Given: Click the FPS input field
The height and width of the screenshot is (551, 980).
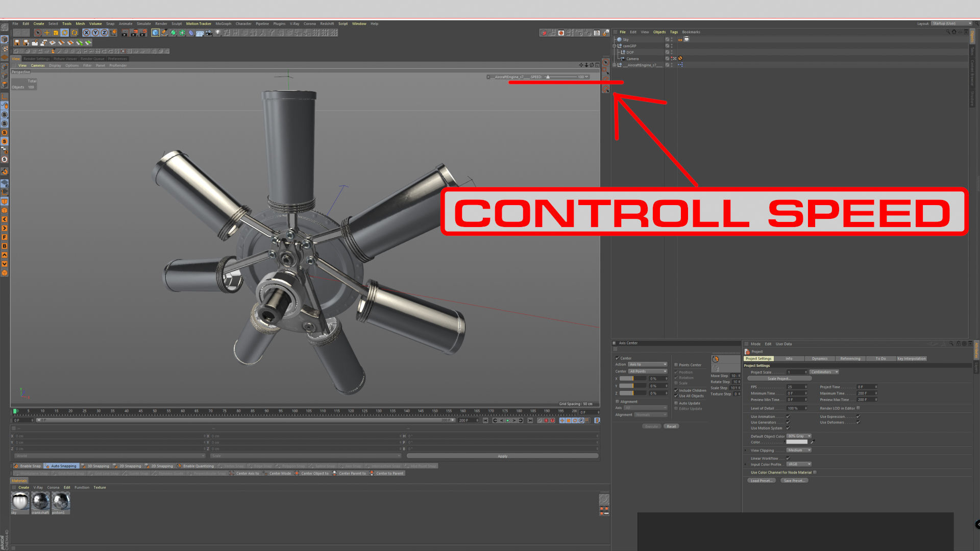Looking at the screenshot, I should (796, 387).
